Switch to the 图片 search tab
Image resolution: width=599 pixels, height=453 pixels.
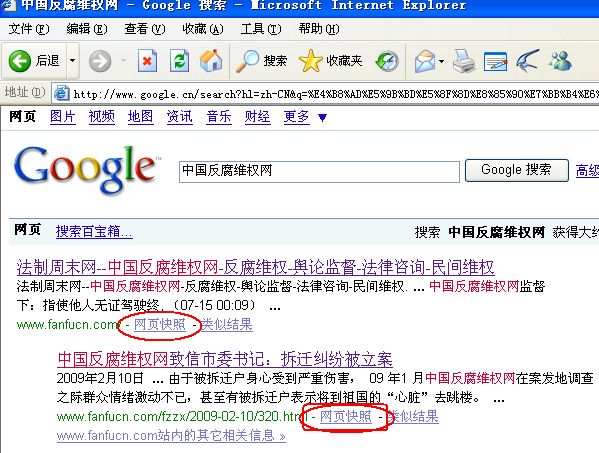[x=63, y=116]
